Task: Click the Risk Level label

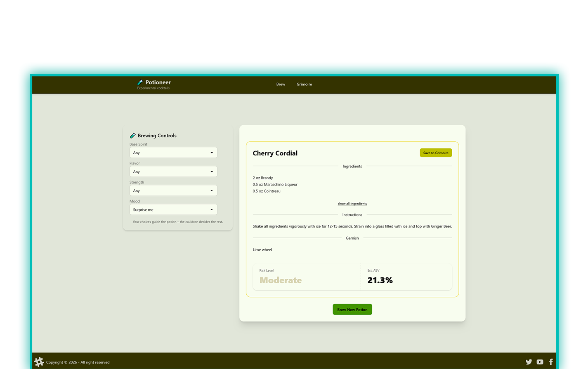Action: [267, 270]
